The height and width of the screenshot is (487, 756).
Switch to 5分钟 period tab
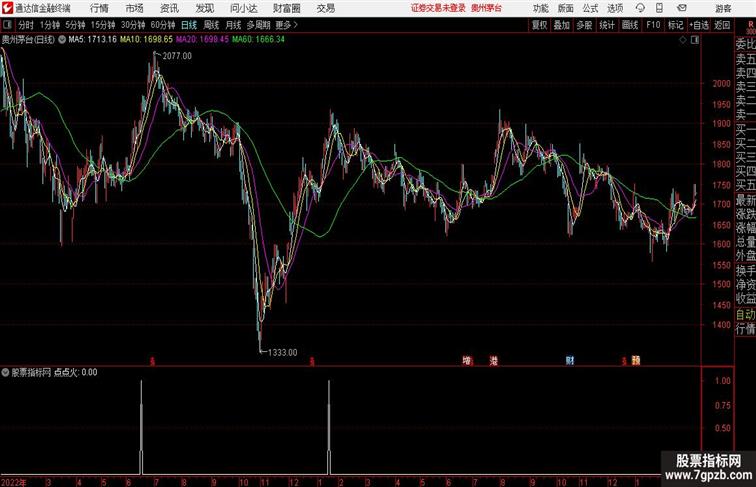click(x=75, y=25)
